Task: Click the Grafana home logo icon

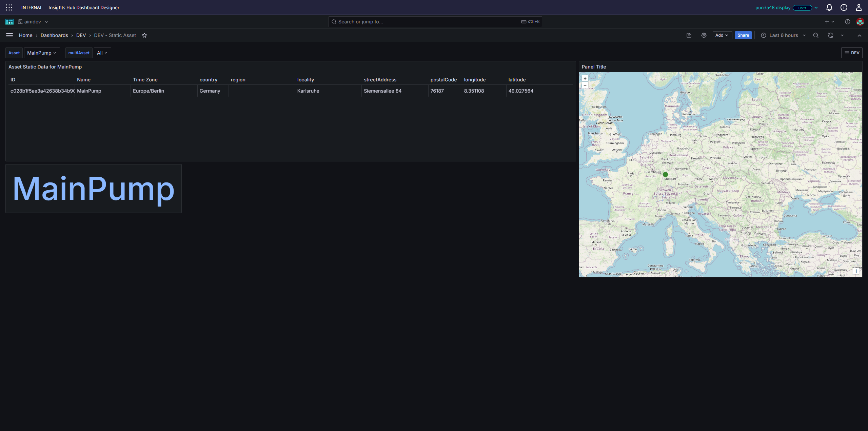Action: pyautogui.click(x=9, y=22)
